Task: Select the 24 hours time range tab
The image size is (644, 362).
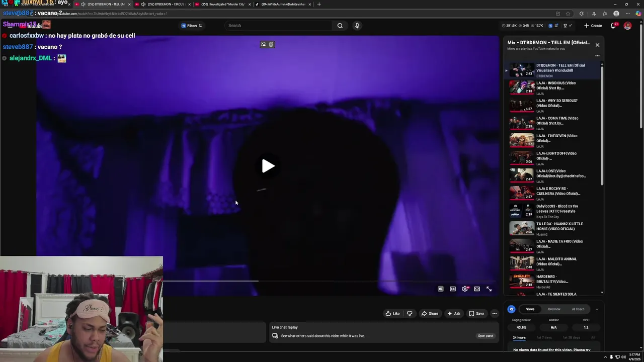Action: click(x=519, y=338)
